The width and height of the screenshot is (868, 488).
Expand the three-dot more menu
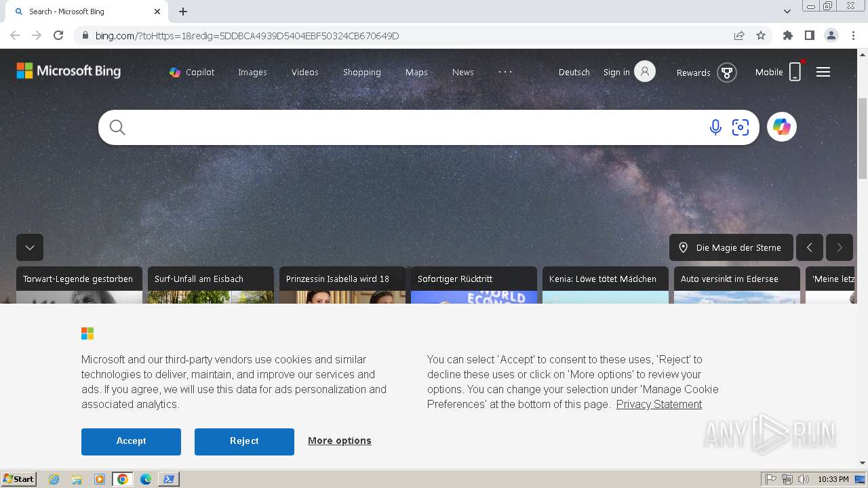tap(505, 72)
